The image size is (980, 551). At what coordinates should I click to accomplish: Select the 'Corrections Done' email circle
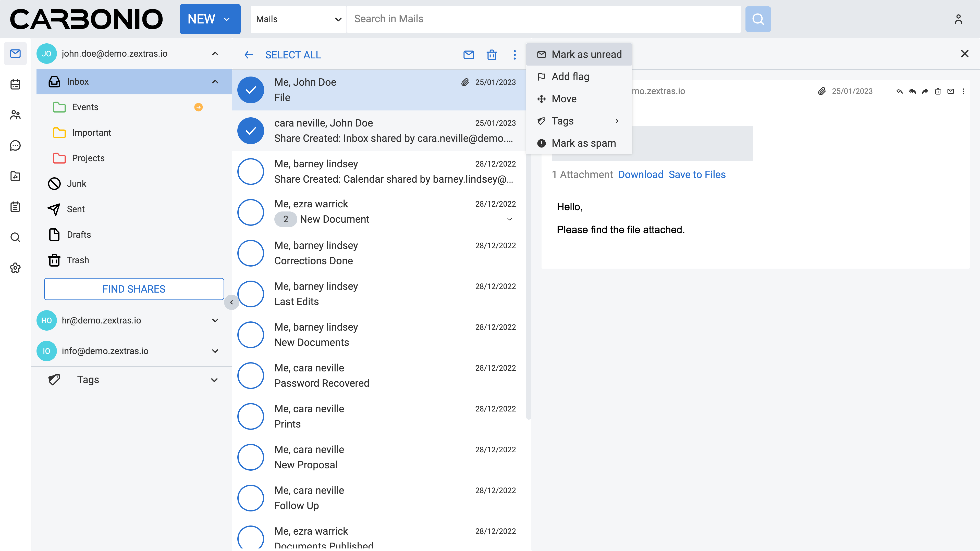pyautogui.click(x=251, y=253)
